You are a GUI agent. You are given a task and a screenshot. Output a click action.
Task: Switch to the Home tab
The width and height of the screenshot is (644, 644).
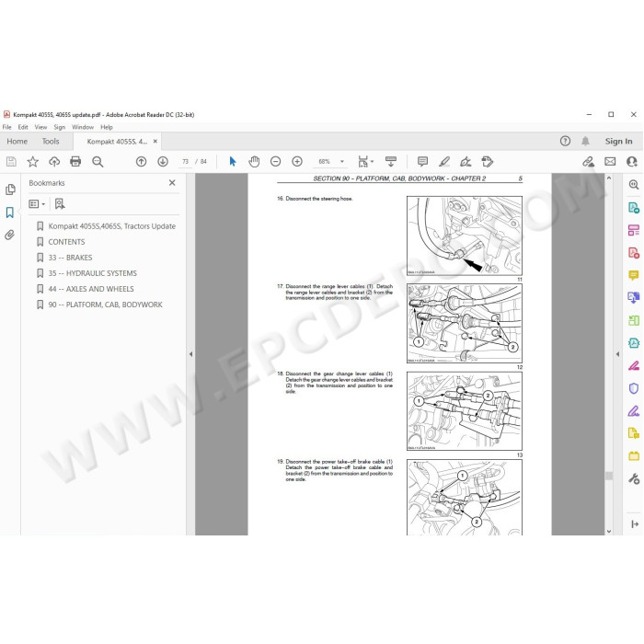click(x=17, y=142)
